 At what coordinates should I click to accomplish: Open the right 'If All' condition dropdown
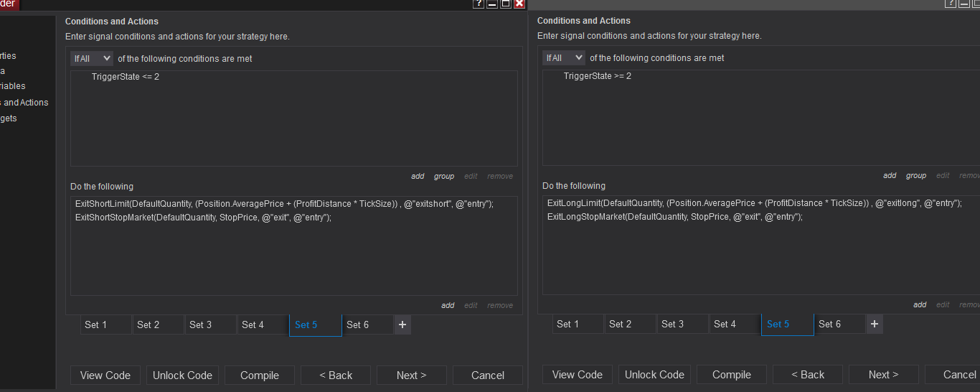(x=564, y=58)
